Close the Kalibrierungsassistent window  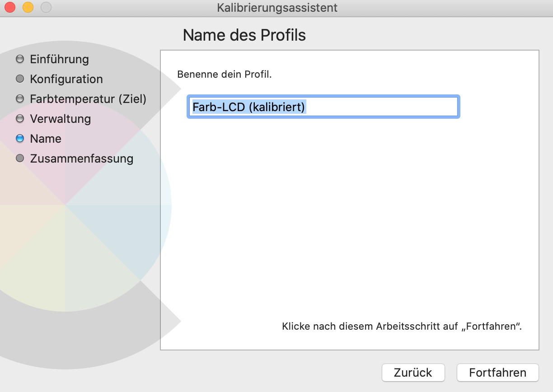coord(10,7)
